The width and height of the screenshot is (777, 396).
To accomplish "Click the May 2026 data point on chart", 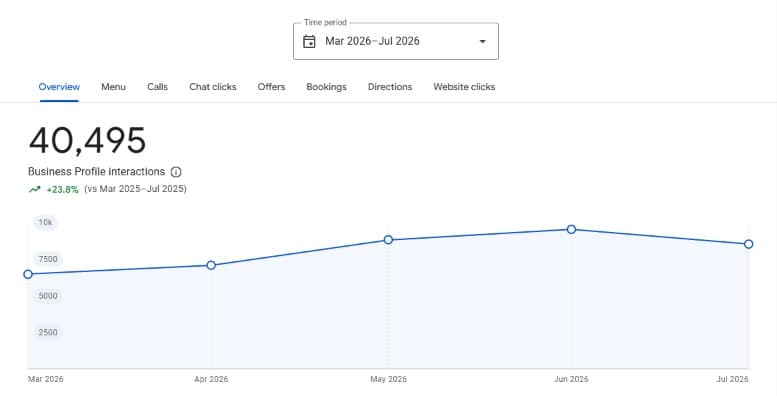I will pos(388,240).
